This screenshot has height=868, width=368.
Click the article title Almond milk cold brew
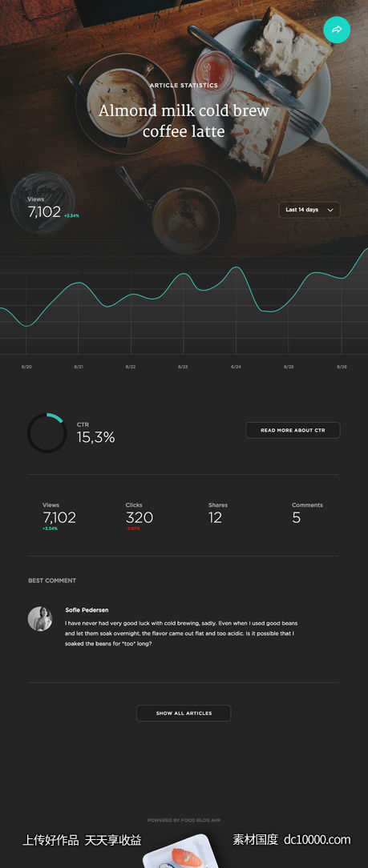[184, 121]
